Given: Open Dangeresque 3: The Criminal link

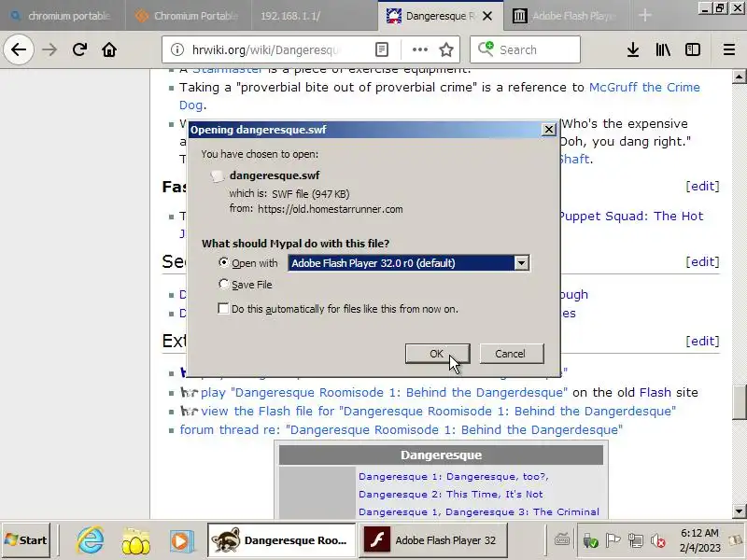Looking at the screenshot, I should pyautogui.click(x=522, y=511).
